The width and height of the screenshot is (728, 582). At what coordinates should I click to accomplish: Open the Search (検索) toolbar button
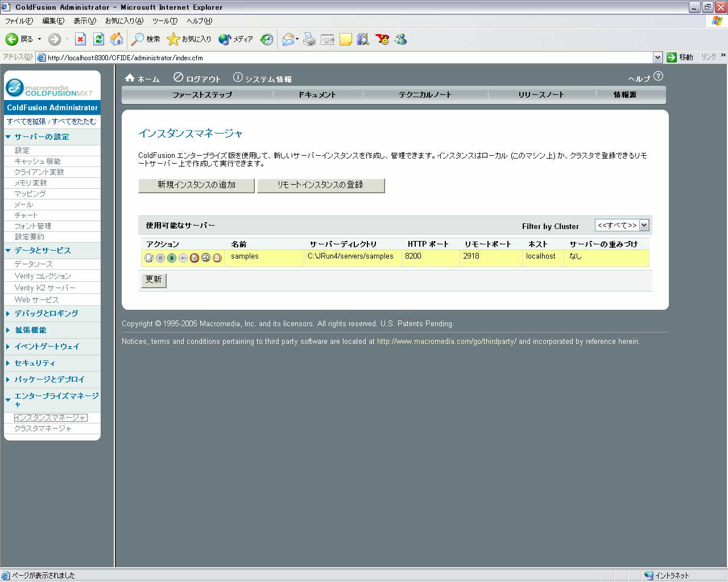pos(146,39)
